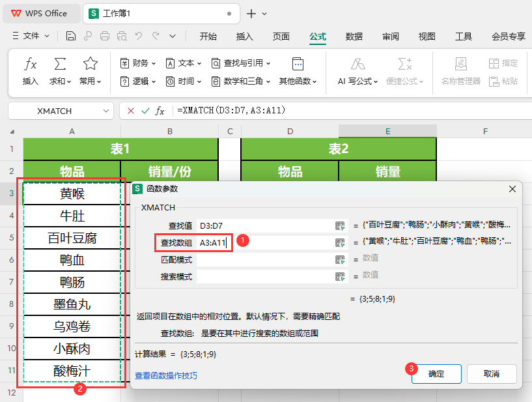The image size is (532, 402).
Task: Open the Other Functions icon
Action: click(x=298, y=64)
